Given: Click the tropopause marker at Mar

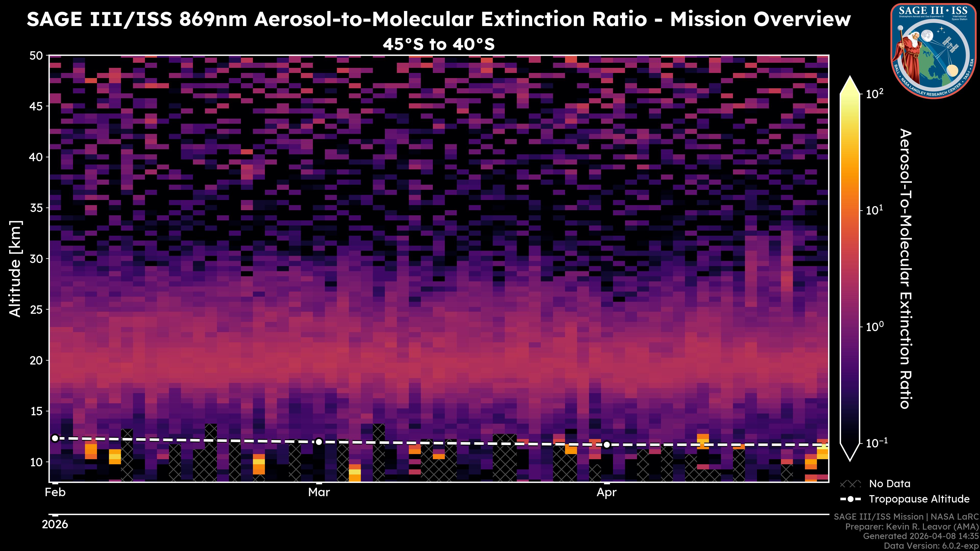Looking at the screenshot, I should pos(319,442).
